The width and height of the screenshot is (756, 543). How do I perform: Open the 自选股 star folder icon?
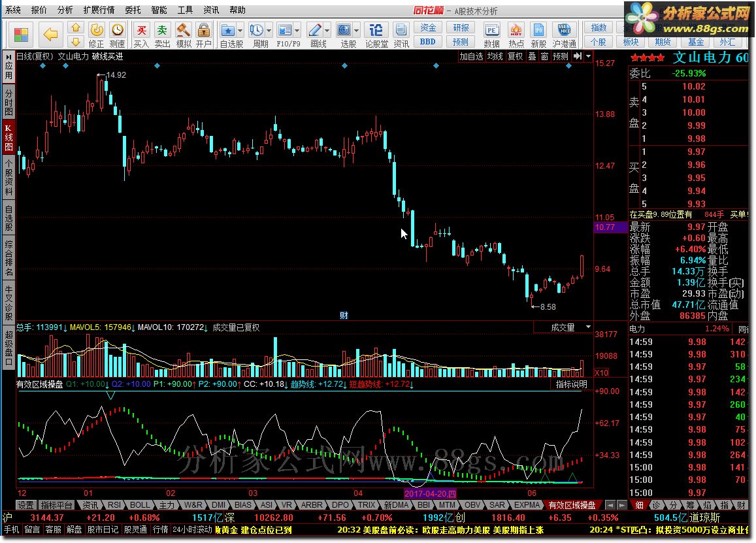point(227,30)
